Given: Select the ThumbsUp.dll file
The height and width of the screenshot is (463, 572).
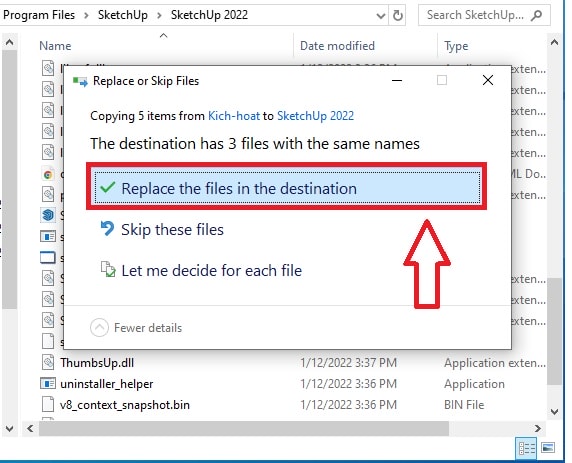Looking at the screenshot, I should click(97, 363).
